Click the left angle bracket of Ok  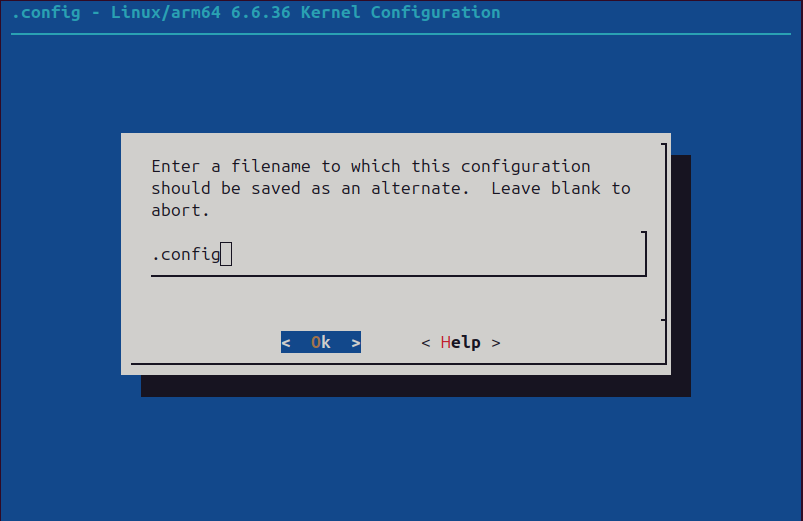[x=286, y=343]
